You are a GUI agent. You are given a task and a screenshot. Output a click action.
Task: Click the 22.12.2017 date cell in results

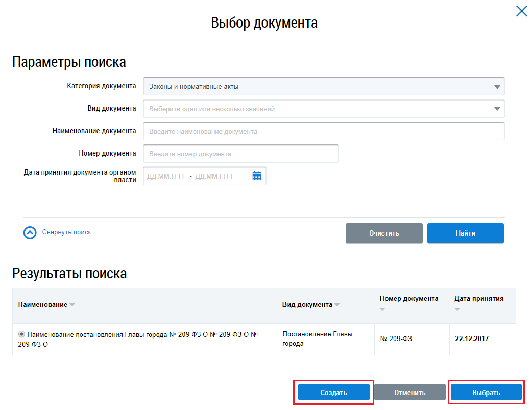coord(472,339)
